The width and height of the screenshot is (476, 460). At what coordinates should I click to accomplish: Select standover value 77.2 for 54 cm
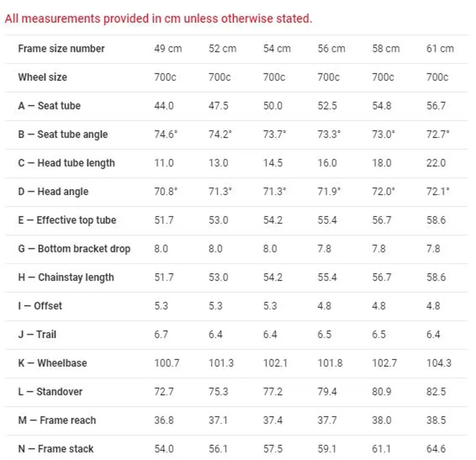[x=273, y=392]
